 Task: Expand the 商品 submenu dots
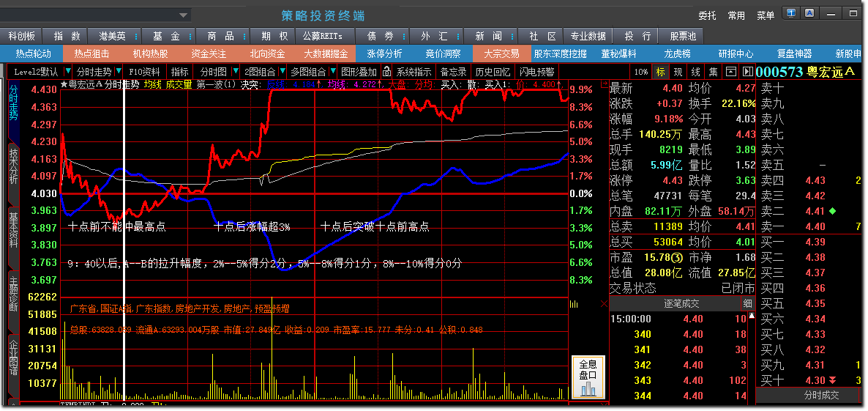coord(244,37)
